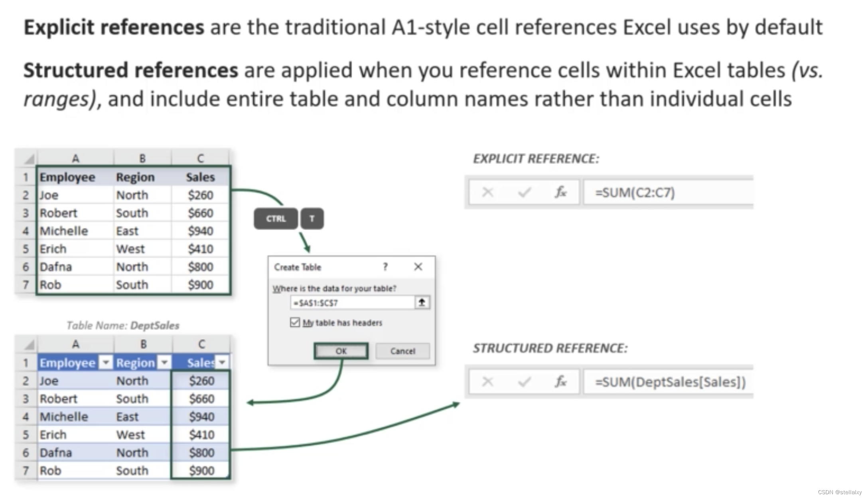Viewport: 868px width, 499px height.
Task: Open the Region column filter dropdown
Action: point(164,363)
